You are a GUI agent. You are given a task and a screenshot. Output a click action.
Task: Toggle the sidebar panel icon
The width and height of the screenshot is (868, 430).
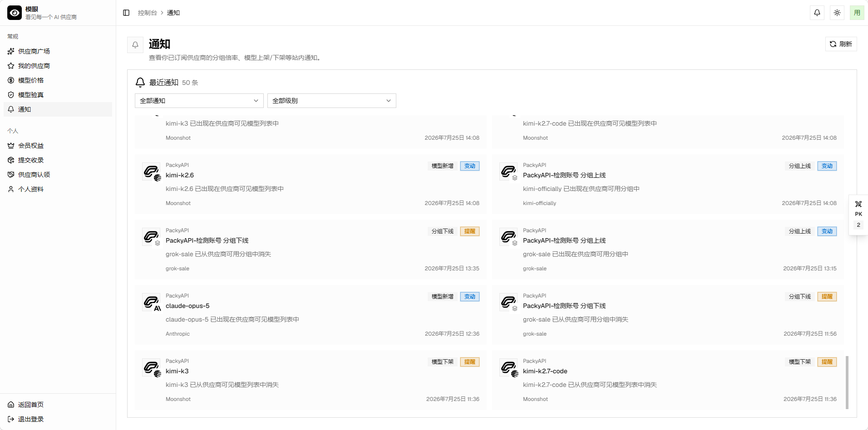pyautogui.click(x=126, y=13)
